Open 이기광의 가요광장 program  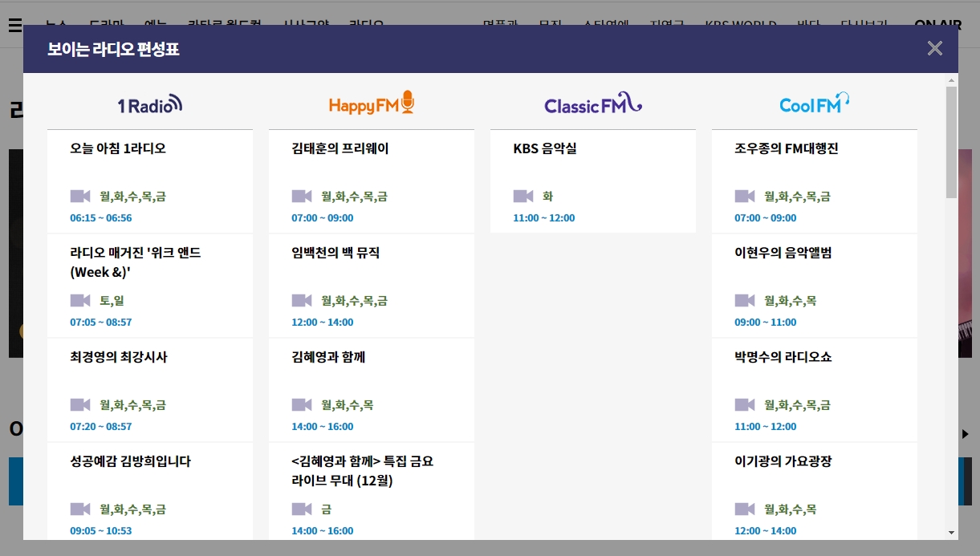[783, 461]
